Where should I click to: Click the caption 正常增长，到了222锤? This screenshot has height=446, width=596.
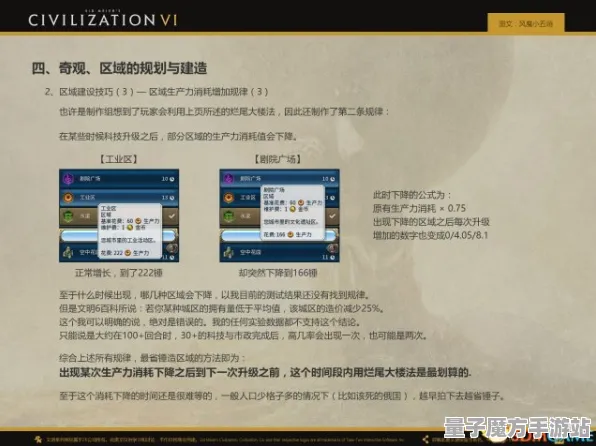click(x=119, y=273)
